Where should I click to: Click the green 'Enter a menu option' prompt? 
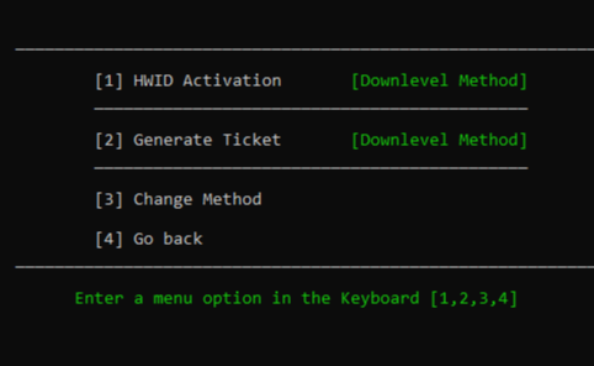[x=296, y=299]
